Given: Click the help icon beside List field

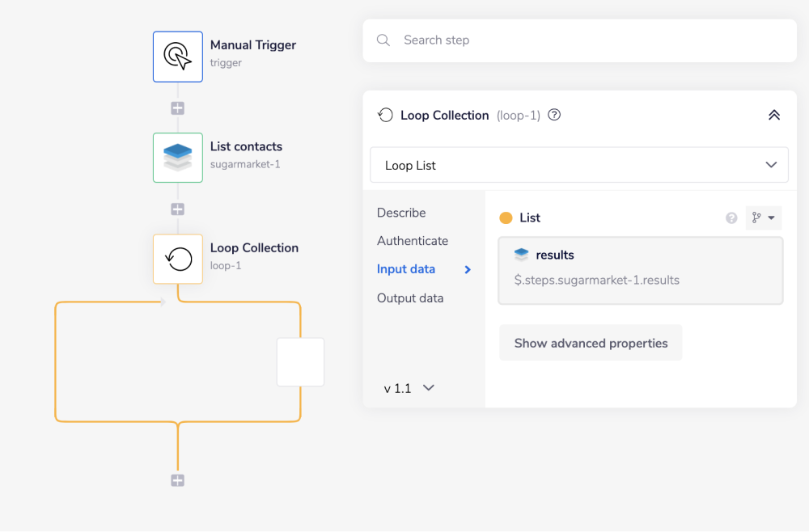Looking at the screenshot, I should (x=731, y=217).
